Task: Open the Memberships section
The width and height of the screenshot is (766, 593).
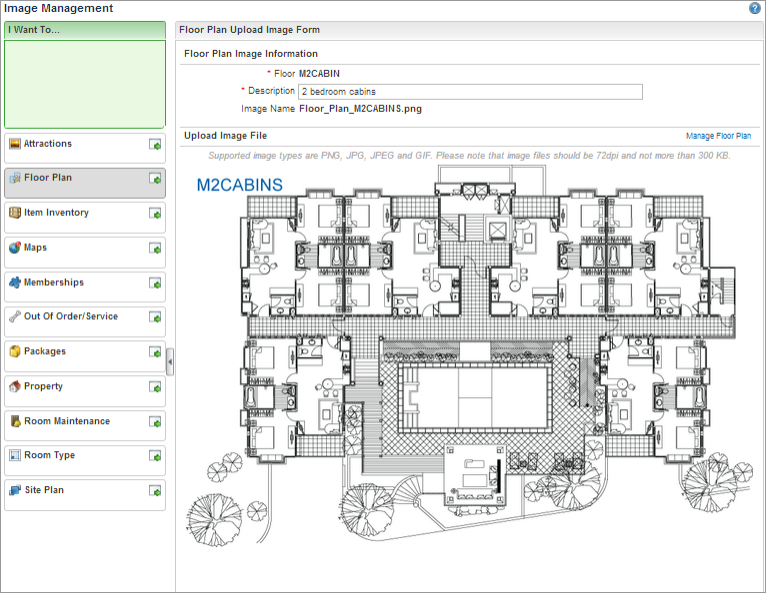Action: [x=85, y=287]
